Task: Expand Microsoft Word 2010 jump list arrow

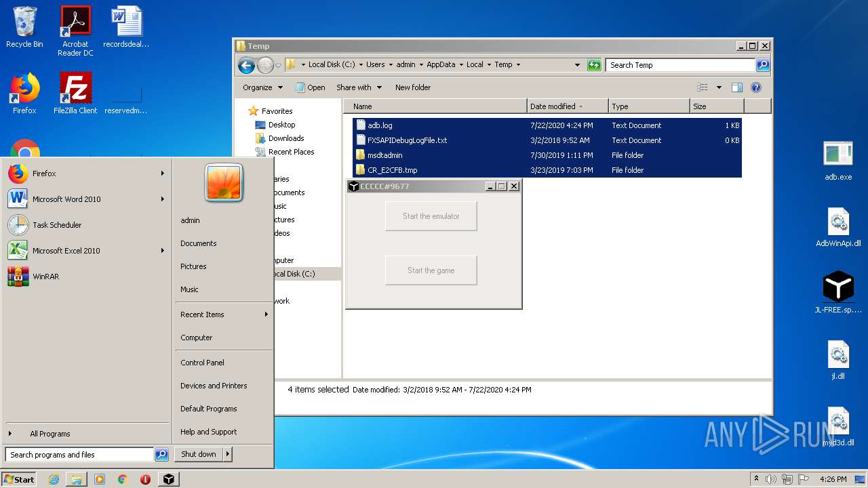Action: 163,199
